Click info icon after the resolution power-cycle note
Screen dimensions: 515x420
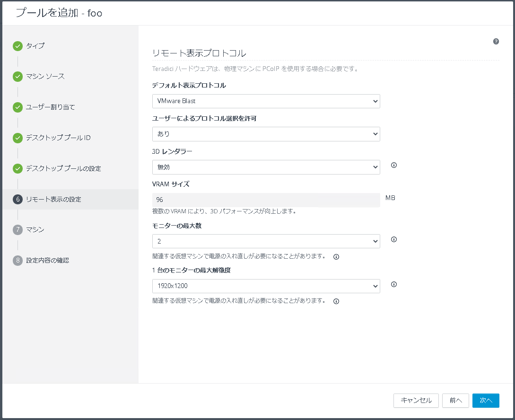coord(336,301)
